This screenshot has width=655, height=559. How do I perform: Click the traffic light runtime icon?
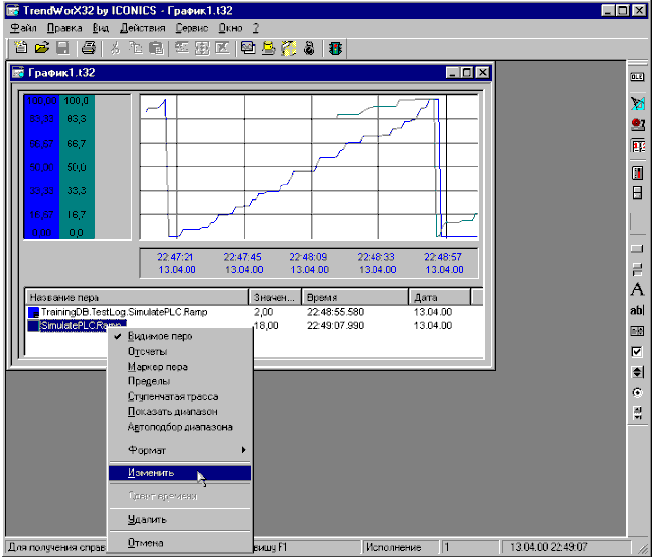[335, 48]
